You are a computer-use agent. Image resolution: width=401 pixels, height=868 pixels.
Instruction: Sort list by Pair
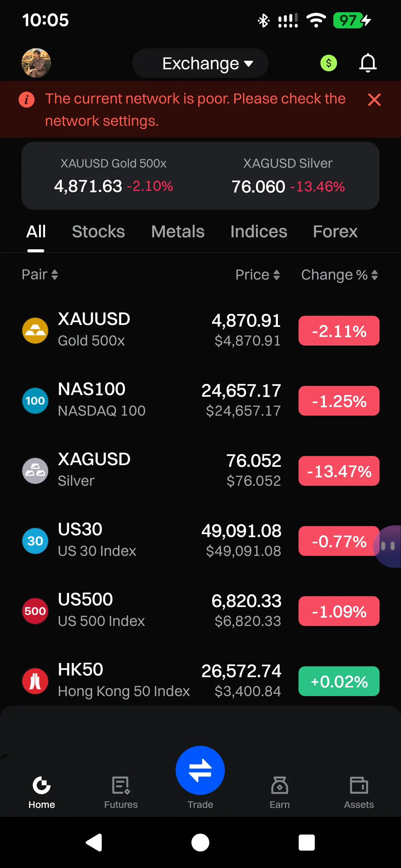[x=40, y=275]
